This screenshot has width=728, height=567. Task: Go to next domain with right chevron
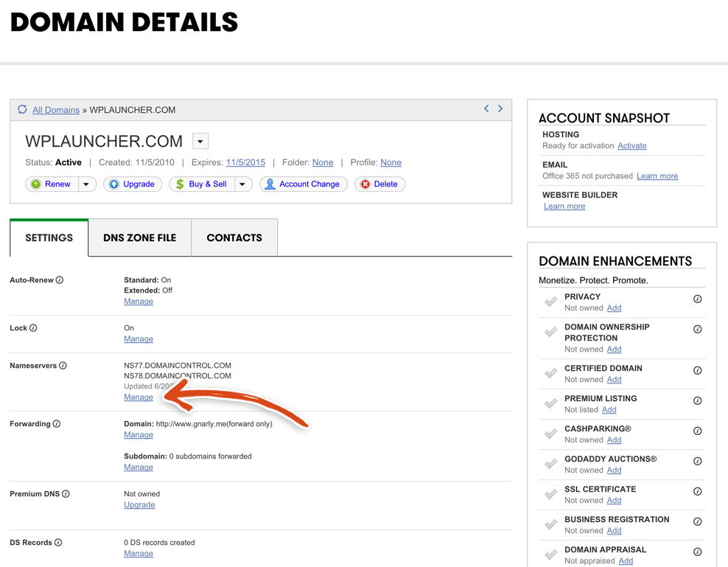tap(500, 108)
